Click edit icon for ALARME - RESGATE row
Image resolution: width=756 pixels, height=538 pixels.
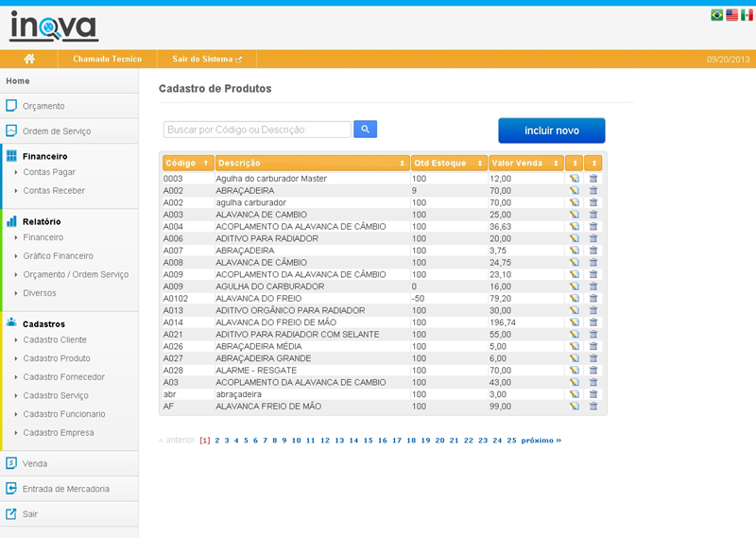[574, 371]
